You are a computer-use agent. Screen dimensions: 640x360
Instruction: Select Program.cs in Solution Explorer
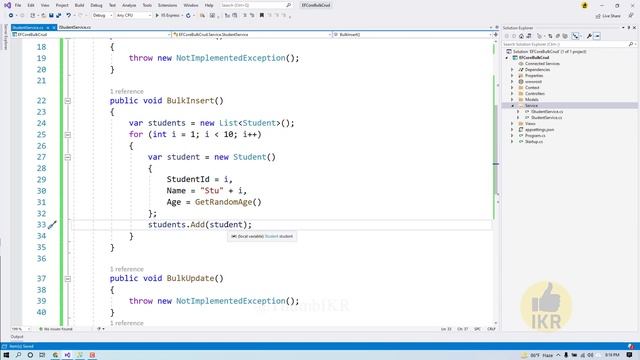tap(535, 136)
